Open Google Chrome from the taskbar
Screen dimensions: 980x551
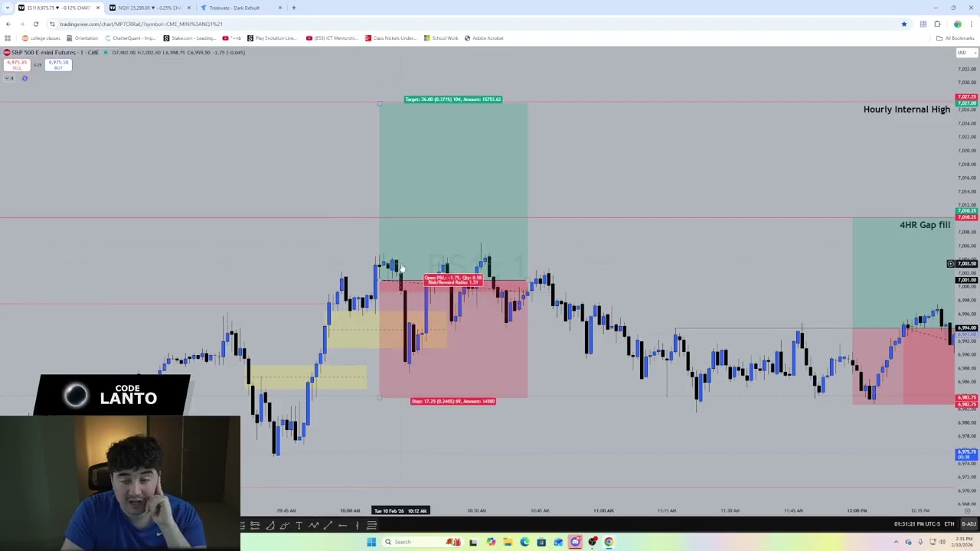coord(609,542)
